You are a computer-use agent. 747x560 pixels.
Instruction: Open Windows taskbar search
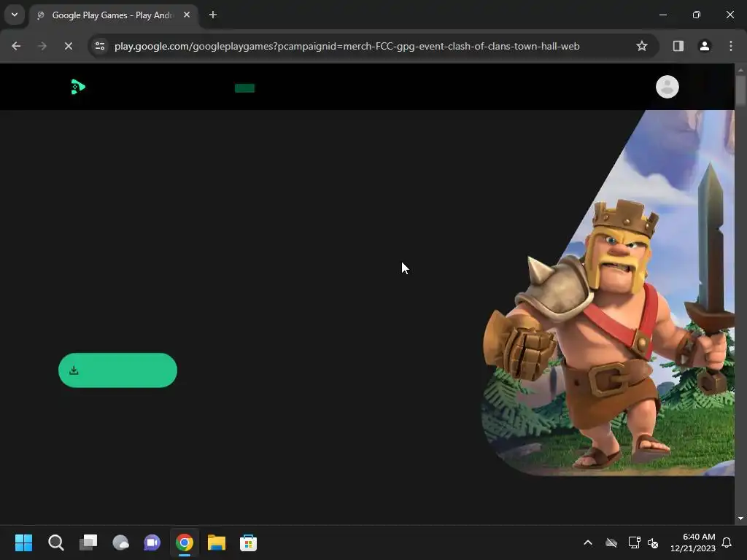[55, 542]
